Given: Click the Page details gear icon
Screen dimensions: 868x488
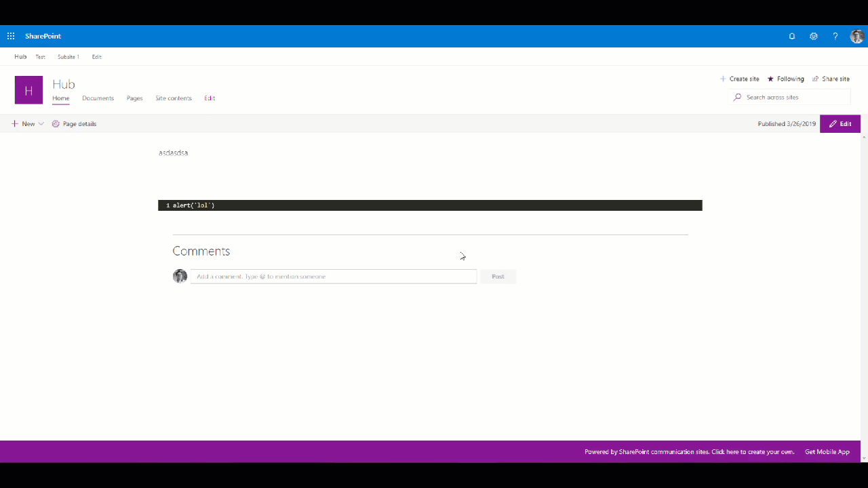Looking at the screenshot, I should [56, 124].
